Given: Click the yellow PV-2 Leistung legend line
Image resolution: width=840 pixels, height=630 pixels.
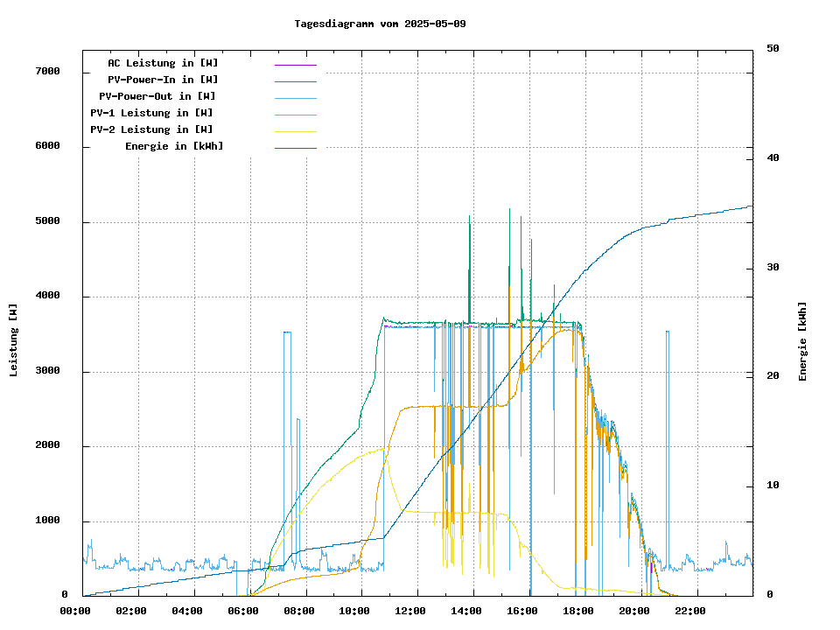Looking at the screenshot, I should (x=295, y=131).
